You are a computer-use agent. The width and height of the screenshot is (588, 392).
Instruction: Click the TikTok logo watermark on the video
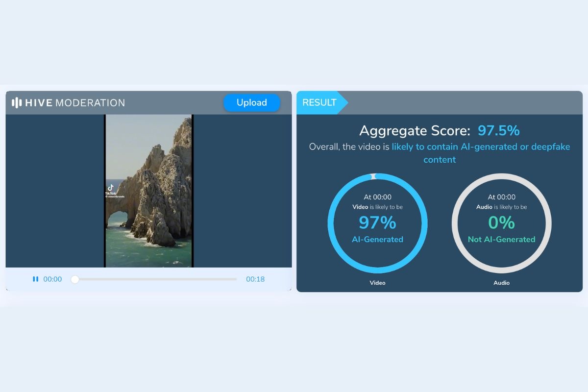(x=111, y=188)
